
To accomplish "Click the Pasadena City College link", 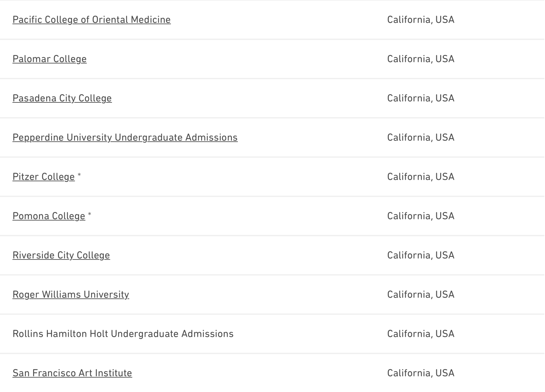I will pyautogui.click(x=62, y=98).
